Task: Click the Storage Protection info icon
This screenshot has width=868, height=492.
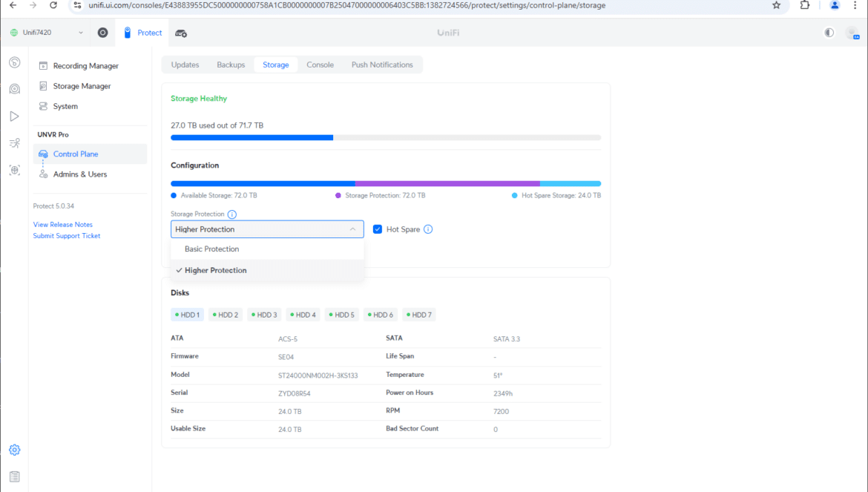Action: tap(232, 214)
